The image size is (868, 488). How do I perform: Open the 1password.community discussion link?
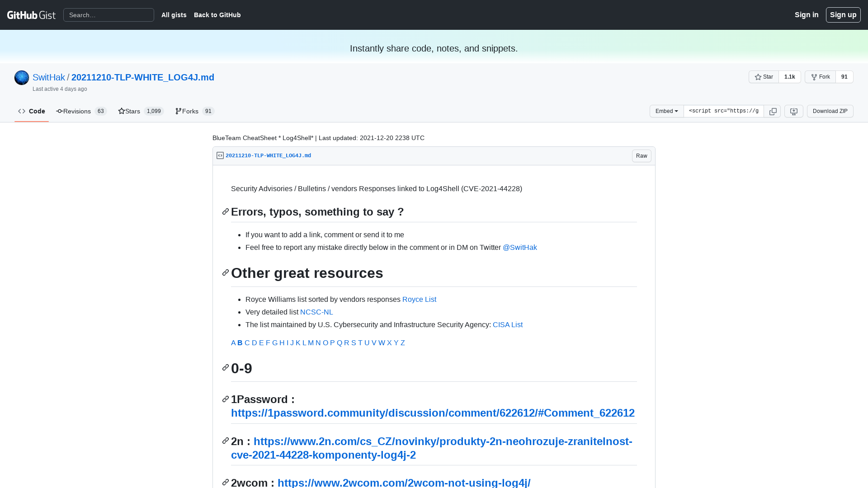433,413
